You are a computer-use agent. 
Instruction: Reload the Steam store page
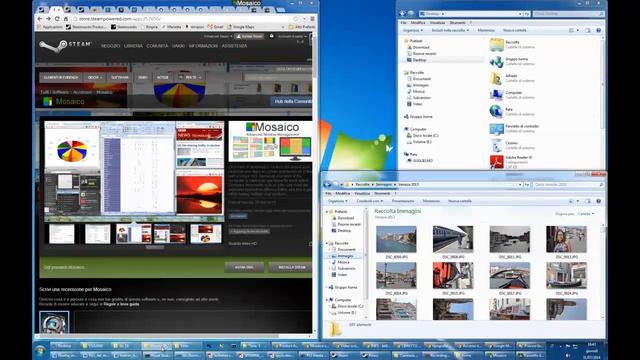(57, 19)
